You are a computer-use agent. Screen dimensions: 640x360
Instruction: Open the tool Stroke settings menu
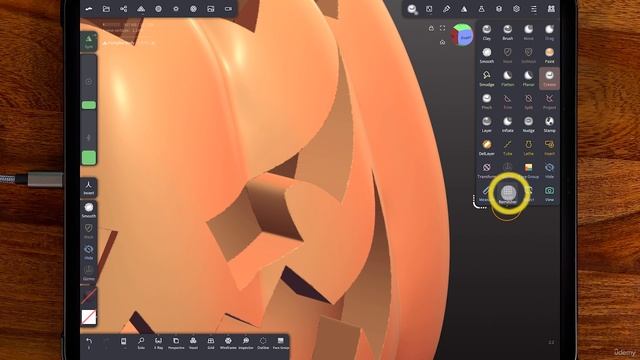coord(429,9)
